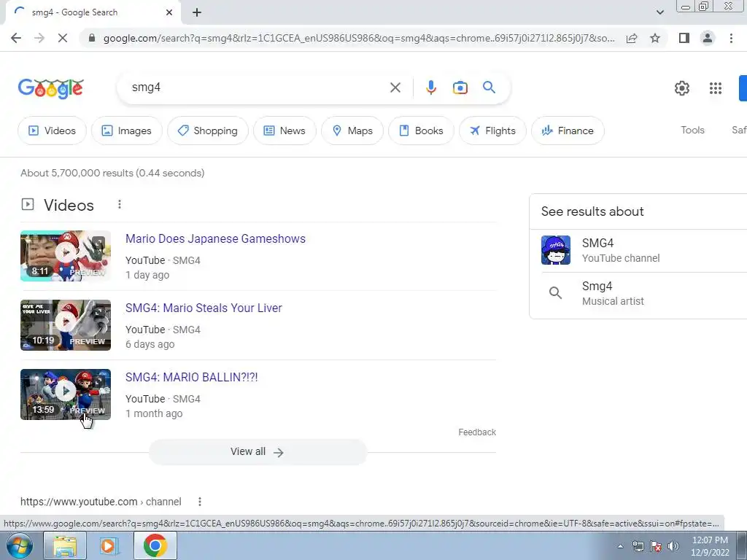Screen dimensions: 747x560
Task: Open options for youtube.com channel result
Action: pos(200,502)
